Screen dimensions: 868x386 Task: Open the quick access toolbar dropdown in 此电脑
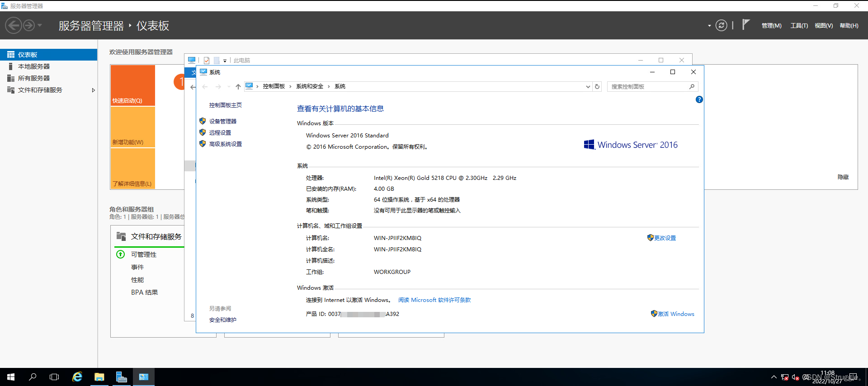click(225, 61)
